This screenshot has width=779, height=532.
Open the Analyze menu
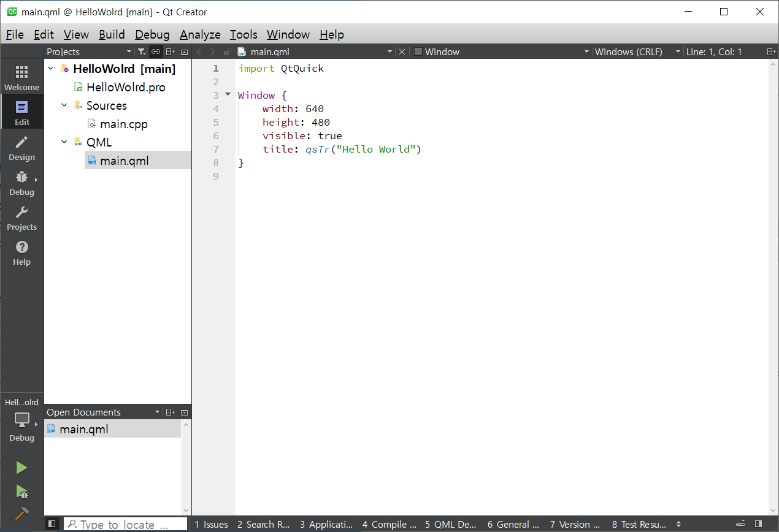click(x=200, y=34)
